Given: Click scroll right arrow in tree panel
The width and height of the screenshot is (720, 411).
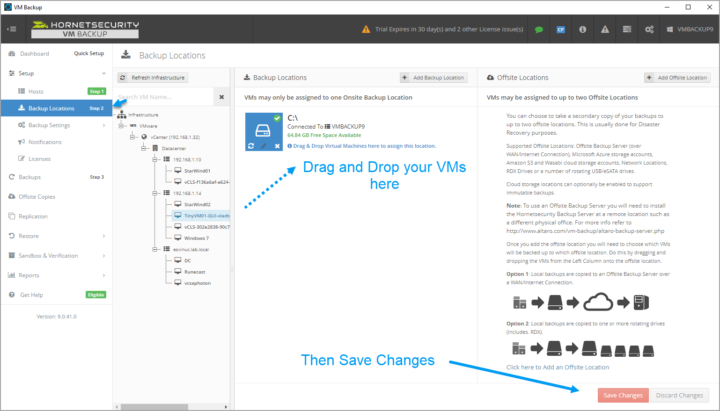Looking at the screenshot, I should (x=226, y=407).
